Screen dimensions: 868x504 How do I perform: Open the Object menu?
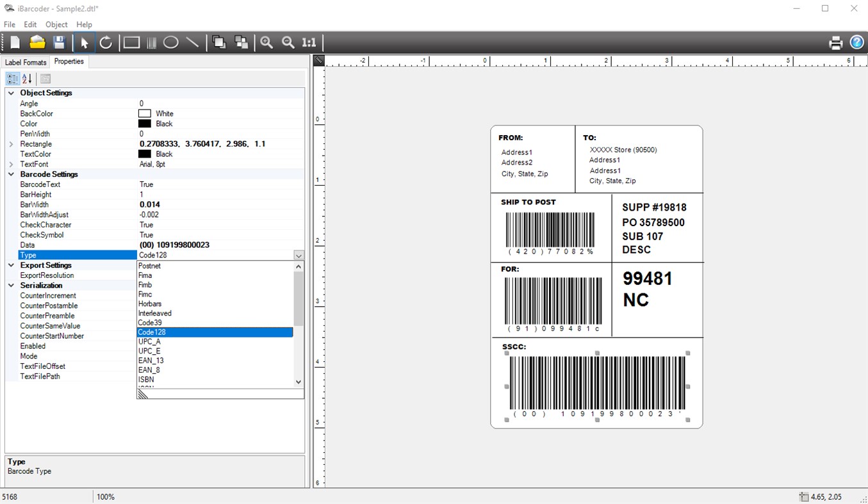tap(56, 24)
